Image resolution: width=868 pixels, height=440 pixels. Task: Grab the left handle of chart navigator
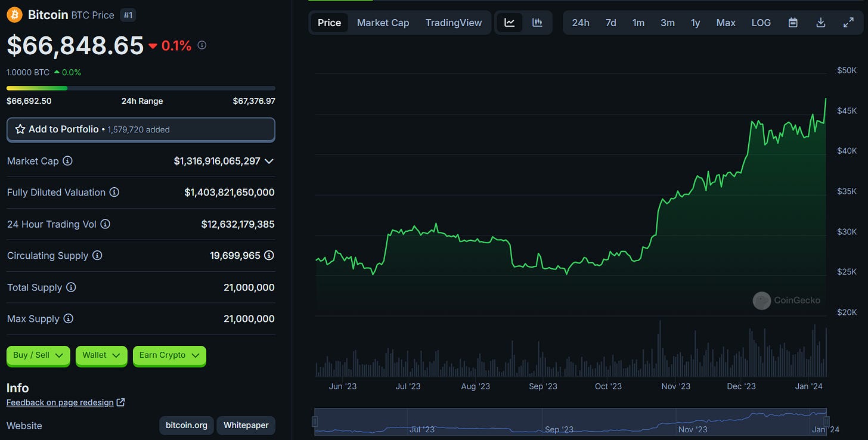pyautogui.click(x=315, y=422)
